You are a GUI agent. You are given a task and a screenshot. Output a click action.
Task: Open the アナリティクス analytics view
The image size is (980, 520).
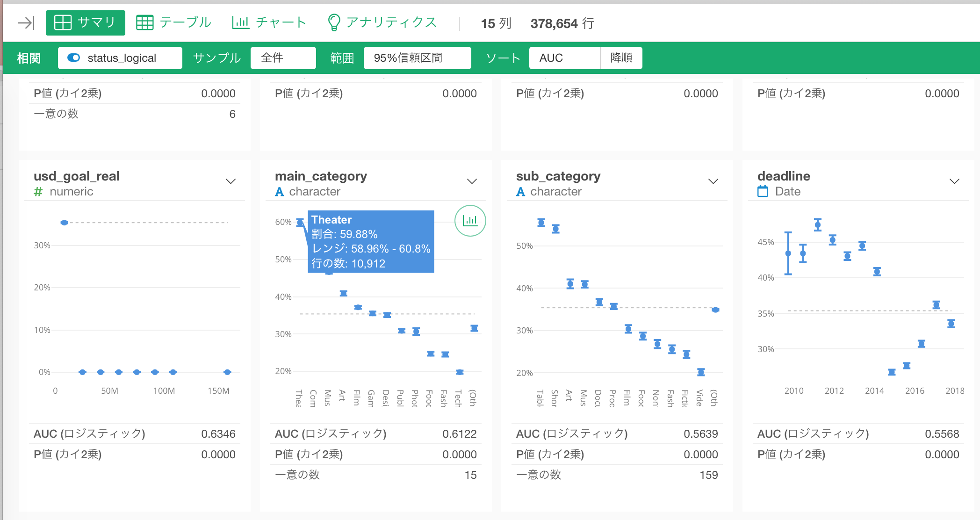pyautogui.click(x=382, y=22)
